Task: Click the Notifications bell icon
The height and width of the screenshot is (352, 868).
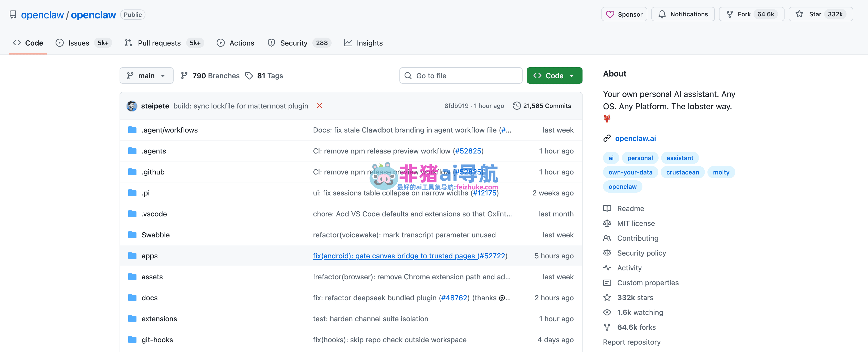Action: pos(662,14)
